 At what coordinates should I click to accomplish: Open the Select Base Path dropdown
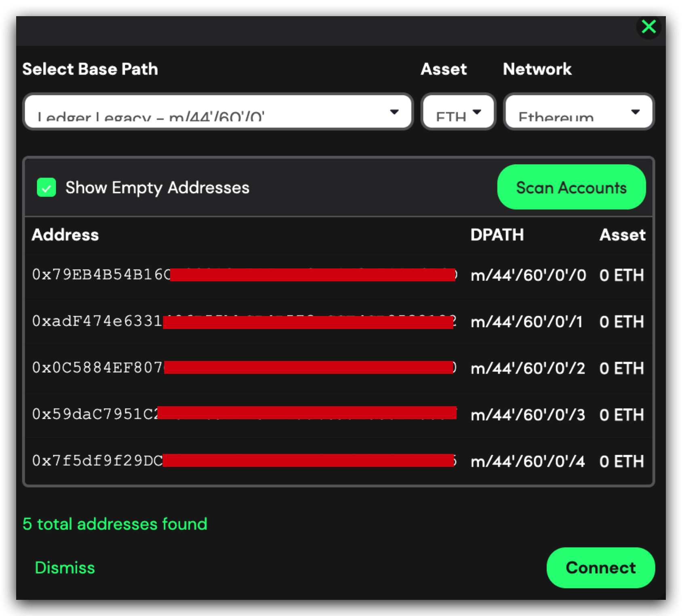218,112
